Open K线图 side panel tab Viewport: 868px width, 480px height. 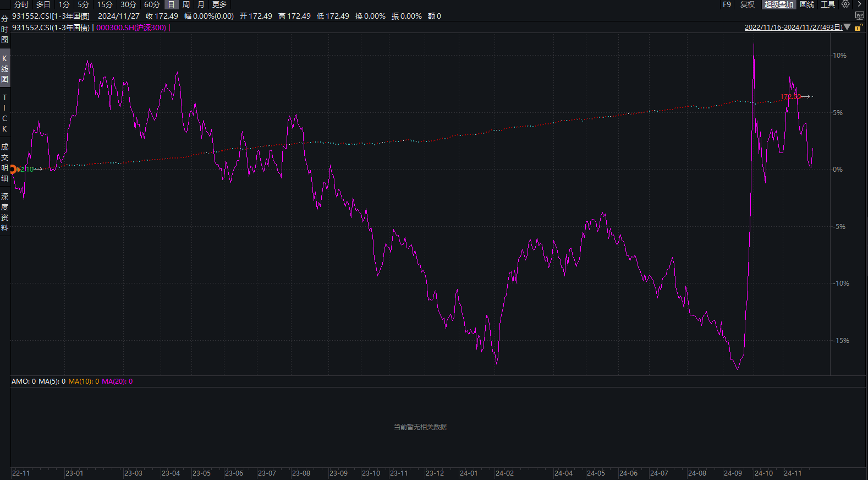pyautogui.click(x=5, y=68)
